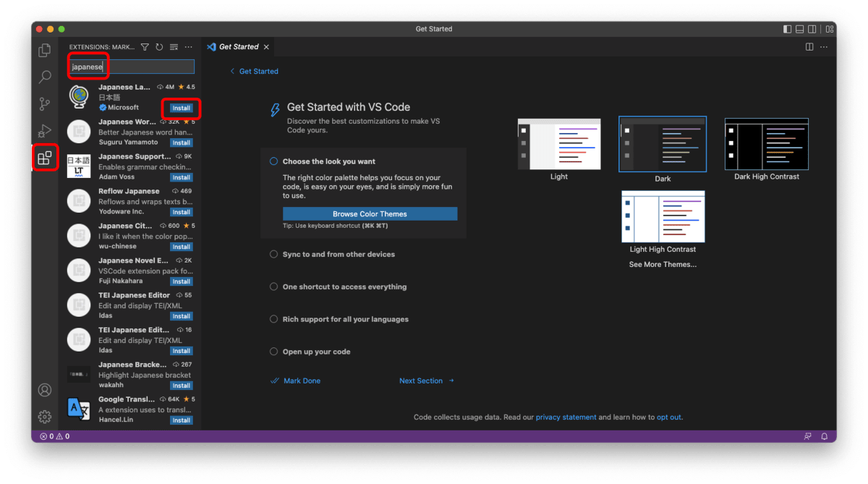868x484 pixels.
Task: Install Japanese Word Handler by Suguru Yamamoto
Action: pyautogui.click(x=181, y=143)
